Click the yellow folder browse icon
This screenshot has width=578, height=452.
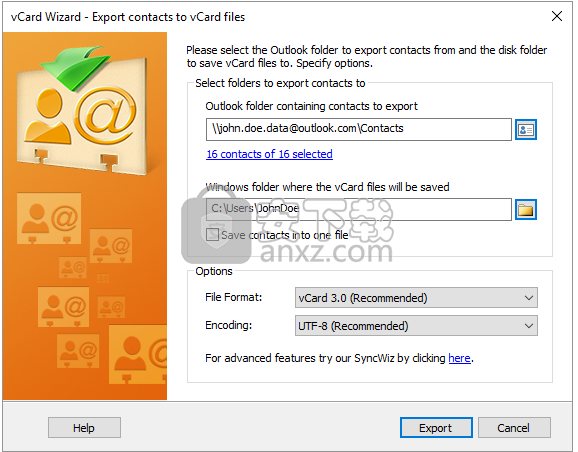525,209
